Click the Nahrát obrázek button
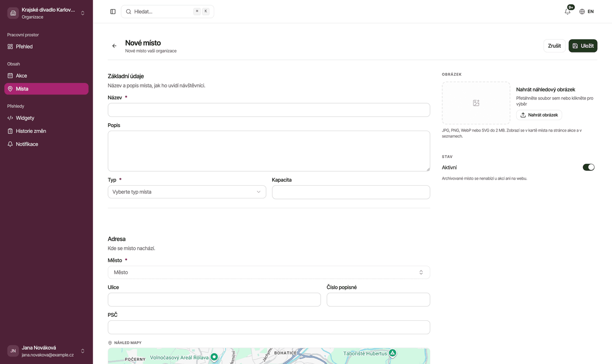612x364 pixels. point(539,115)
